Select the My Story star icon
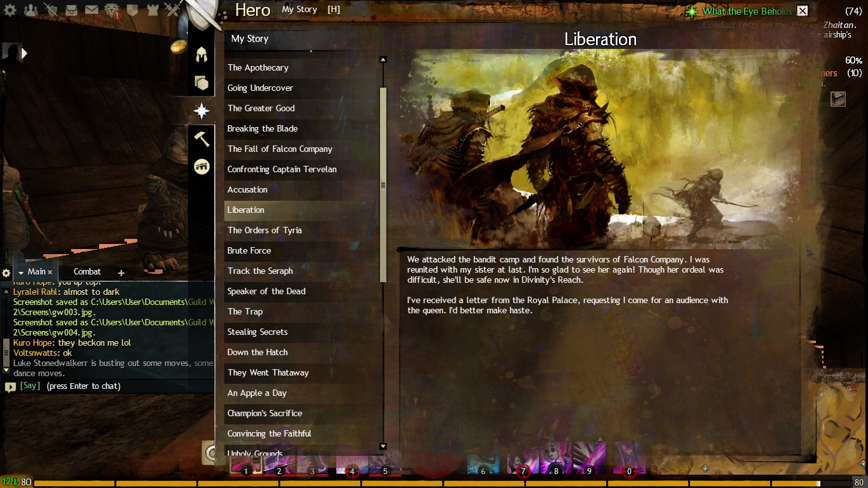This screenshot has height=488, width=868. pos(201,111)
